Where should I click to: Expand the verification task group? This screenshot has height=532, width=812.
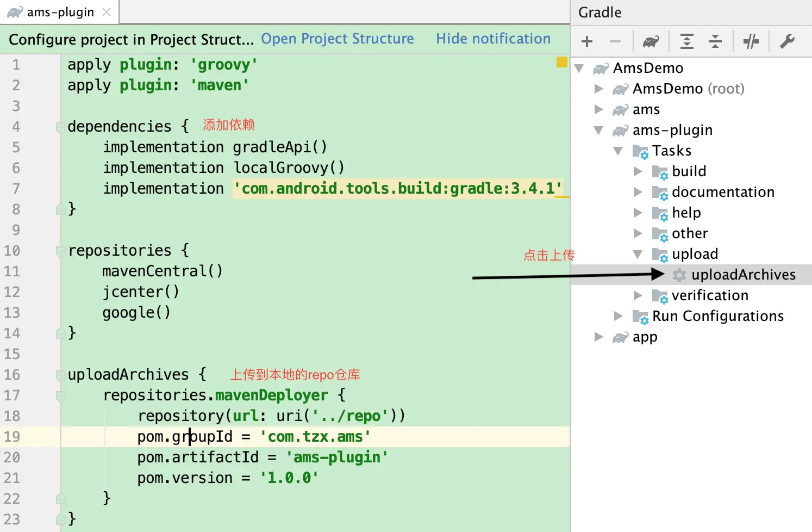pos(638,295)
